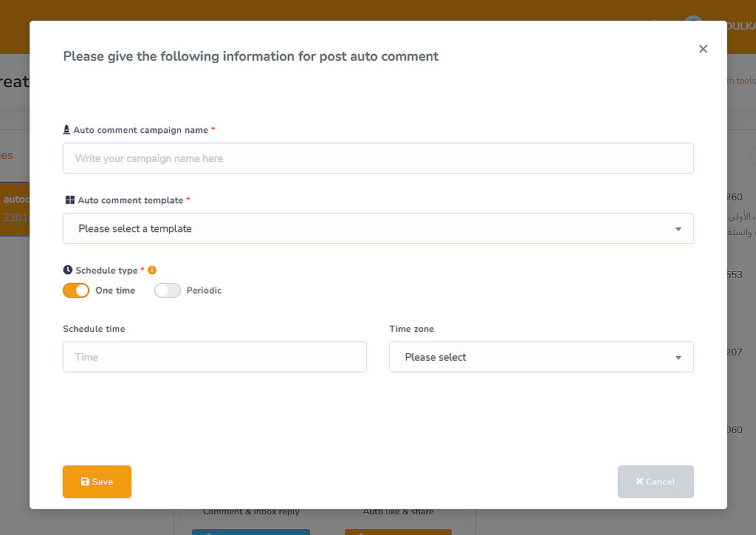Click the X icon on Cancel button

(639, 482)
